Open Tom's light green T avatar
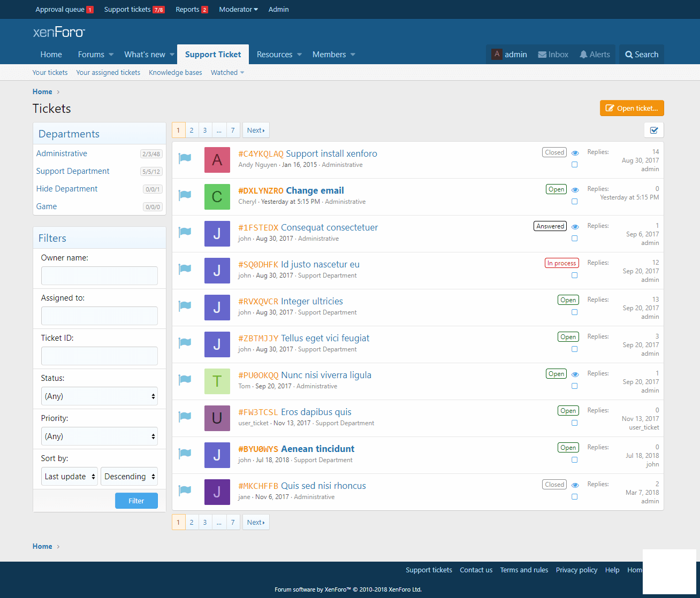This screenshot has height=598, width=700. [217, 381]
